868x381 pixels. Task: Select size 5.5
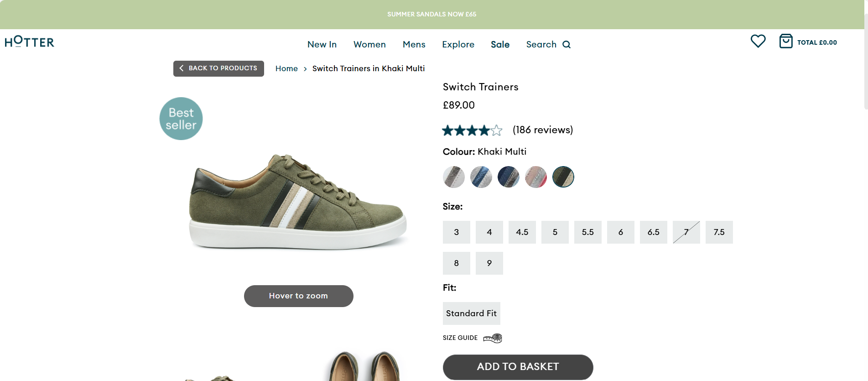pyautogui.click(x=587, y=232)
